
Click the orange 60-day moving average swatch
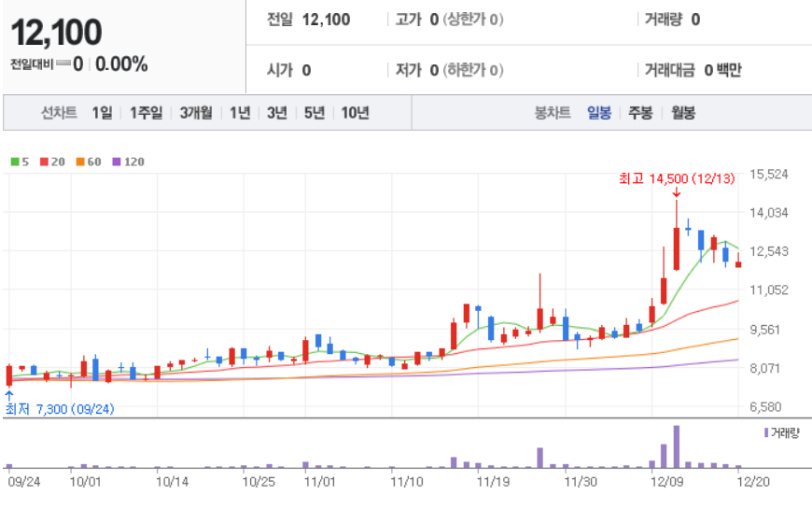80,162
